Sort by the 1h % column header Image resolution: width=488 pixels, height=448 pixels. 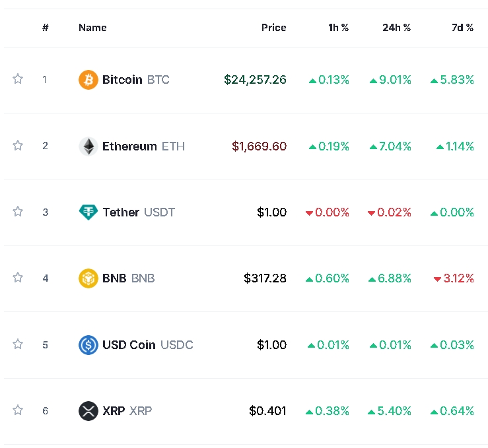coord(338,28)
